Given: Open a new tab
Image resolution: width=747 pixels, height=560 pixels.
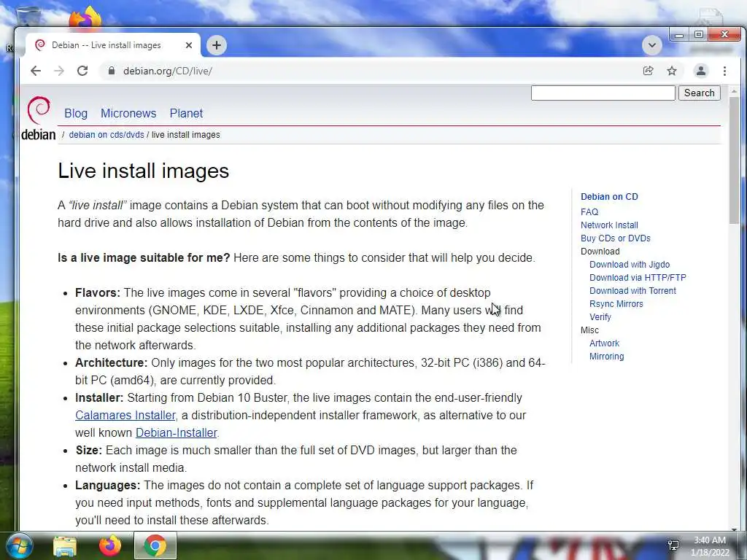Looking at the screenshot, I should (217, 45).
